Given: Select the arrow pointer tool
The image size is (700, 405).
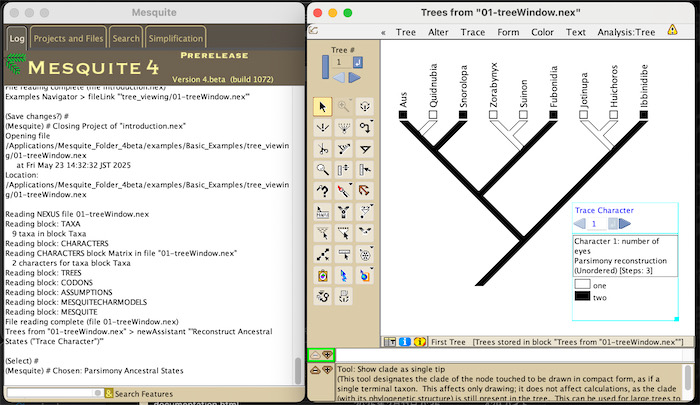Looking at the screenshot, I should tap(323, 106).
